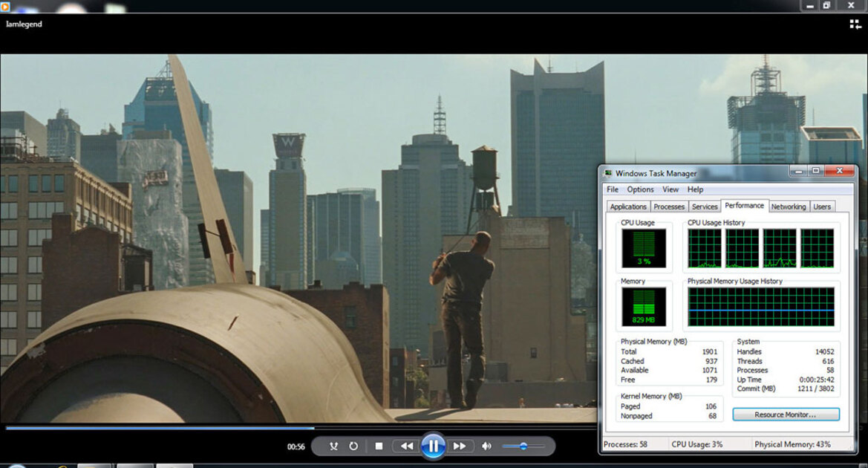Click the Nonpaged value '68'
868x468 pixels.
[x=713, y=416]
